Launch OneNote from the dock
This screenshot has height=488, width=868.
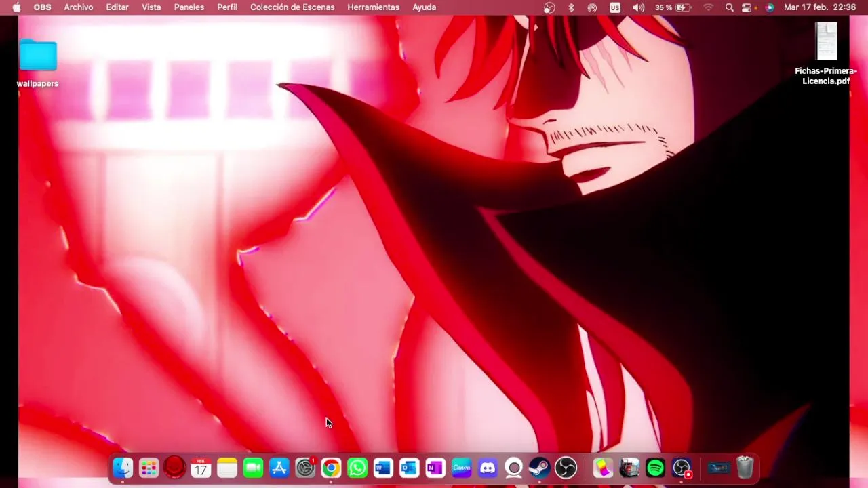[x=435, y=468]
